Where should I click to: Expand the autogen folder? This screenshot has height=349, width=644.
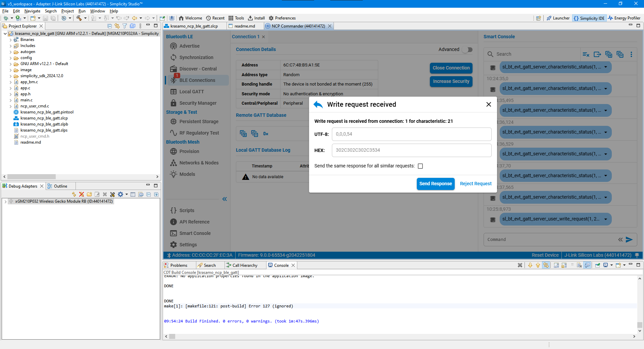pyautogui.click(x=10, y=52)
